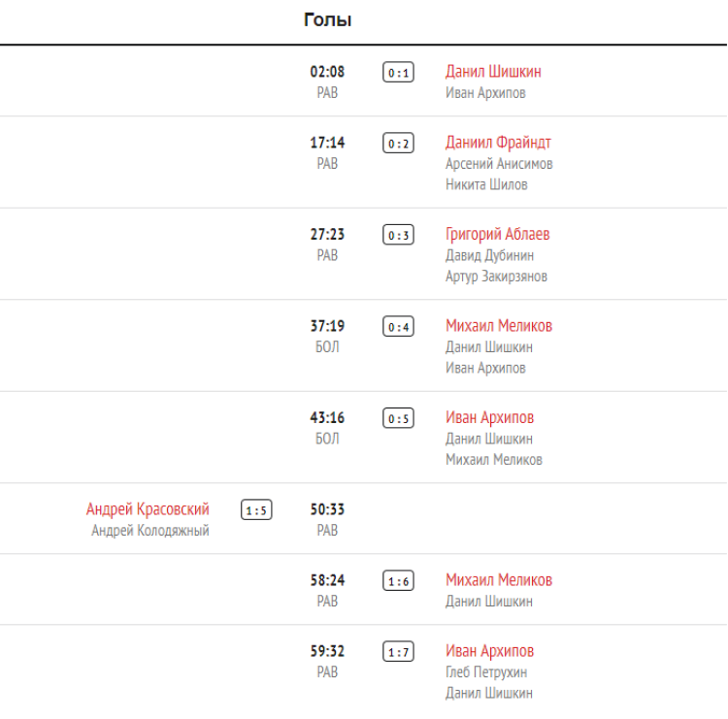
Task: Open Артур Закирзянов's profile
Action: point(496,277)
